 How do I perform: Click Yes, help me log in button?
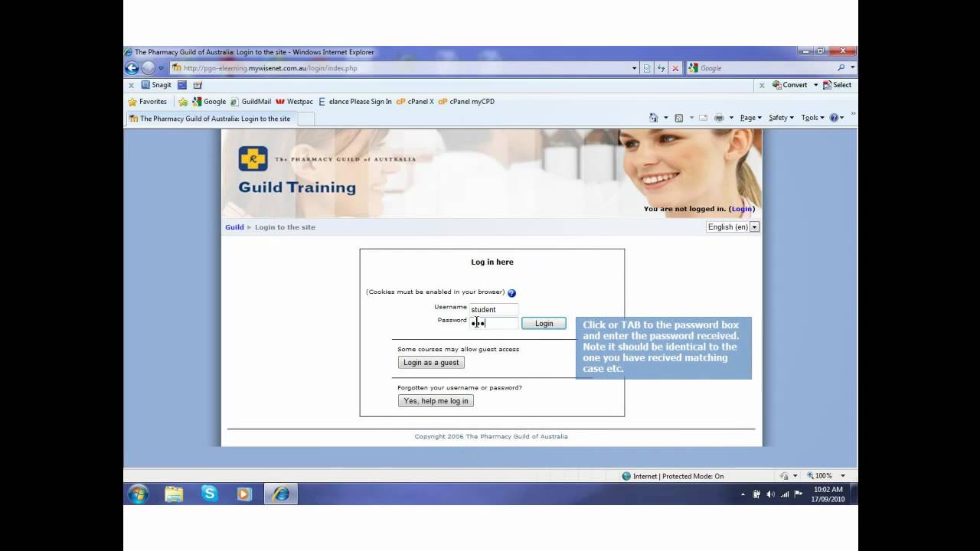[x=436, y=401]
